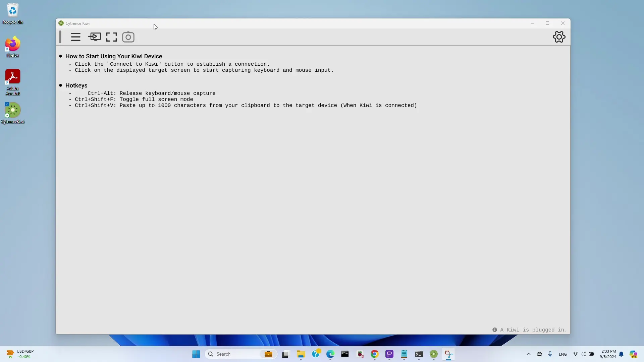
Task: Open the black terminal window taskbar icon
Action: pyautogui.click(x=345, y=354)
